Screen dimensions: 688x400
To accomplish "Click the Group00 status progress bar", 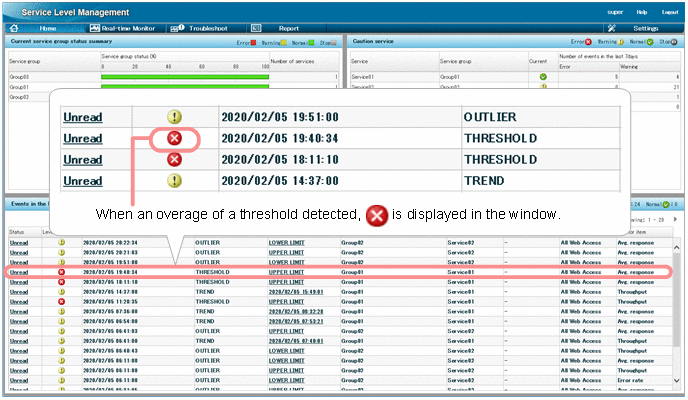I will tap(185, 77).
